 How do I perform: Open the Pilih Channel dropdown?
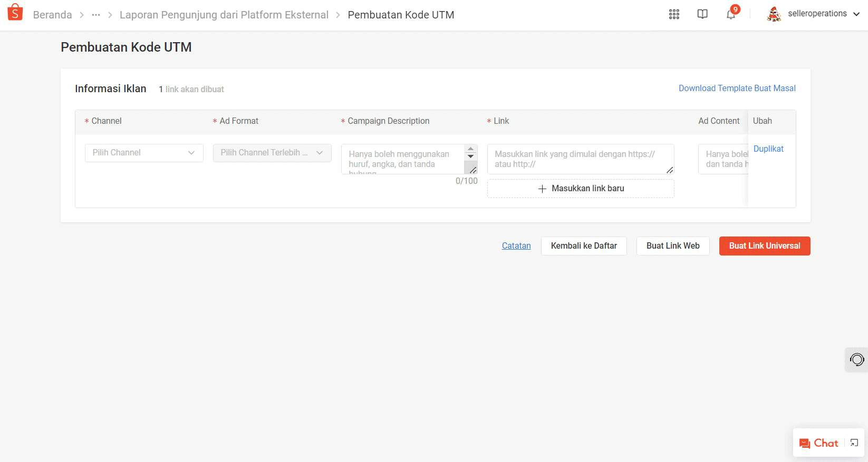(x=144, y=153)
